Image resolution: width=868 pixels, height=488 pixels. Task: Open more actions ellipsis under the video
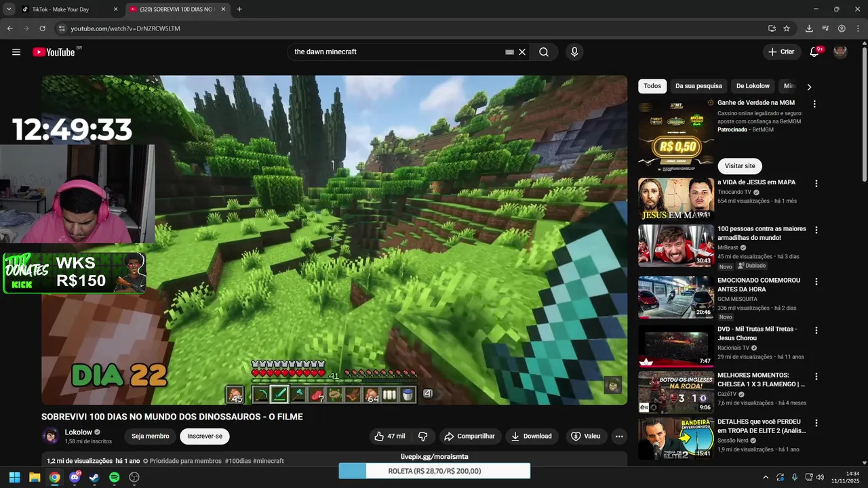pyautogui.click(x=619, y=436)
